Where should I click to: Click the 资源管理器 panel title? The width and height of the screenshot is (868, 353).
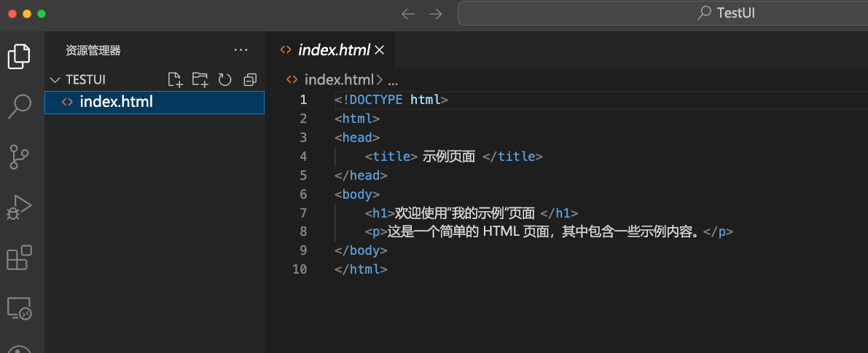(93, 51)
